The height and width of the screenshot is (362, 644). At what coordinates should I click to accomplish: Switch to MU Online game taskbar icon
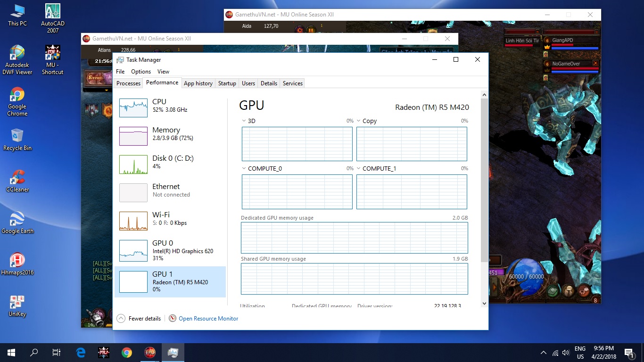(x=149, y=352)
